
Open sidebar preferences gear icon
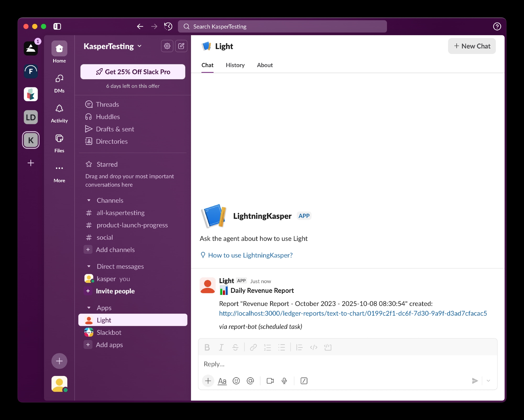tap(167, 46)
